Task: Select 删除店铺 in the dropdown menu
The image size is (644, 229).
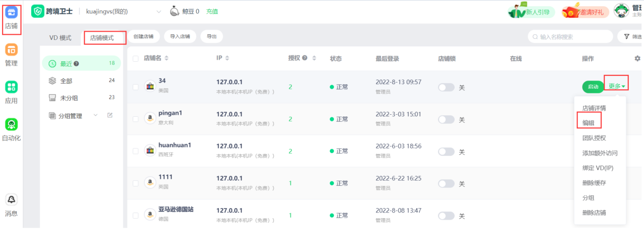Action: click(x=594, y=213)
